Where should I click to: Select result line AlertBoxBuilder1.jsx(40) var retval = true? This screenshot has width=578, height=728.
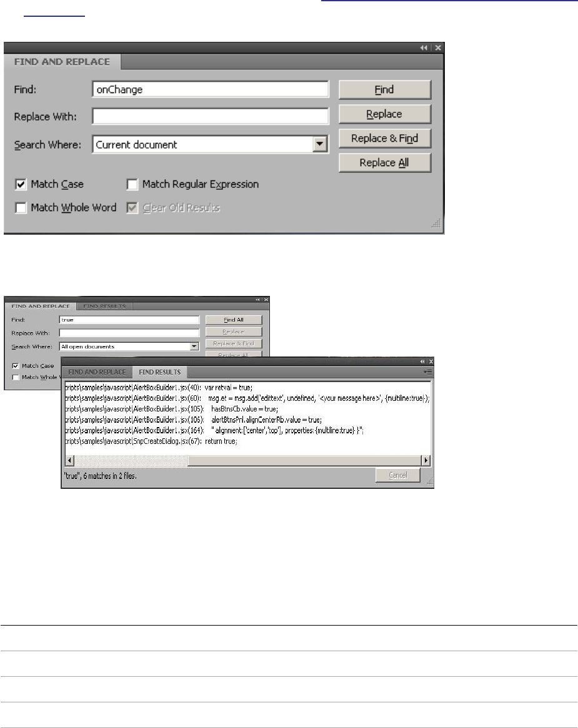[159, 388]
